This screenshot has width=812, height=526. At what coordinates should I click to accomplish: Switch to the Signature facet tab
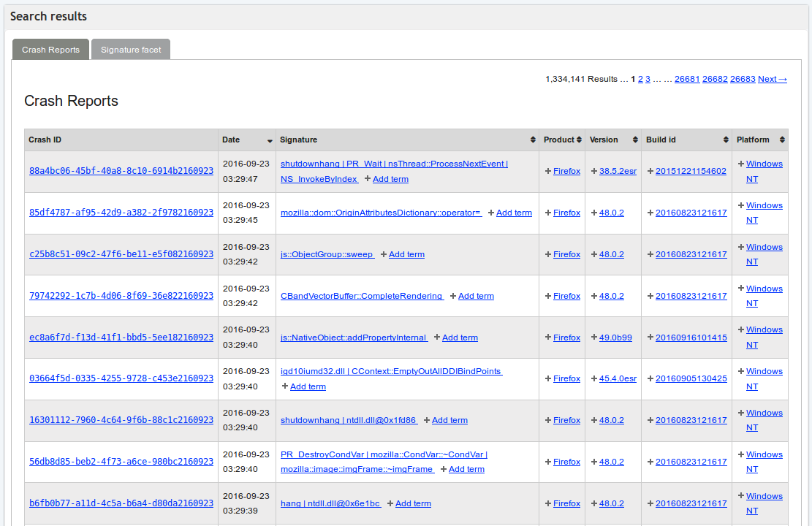(131, 49)
